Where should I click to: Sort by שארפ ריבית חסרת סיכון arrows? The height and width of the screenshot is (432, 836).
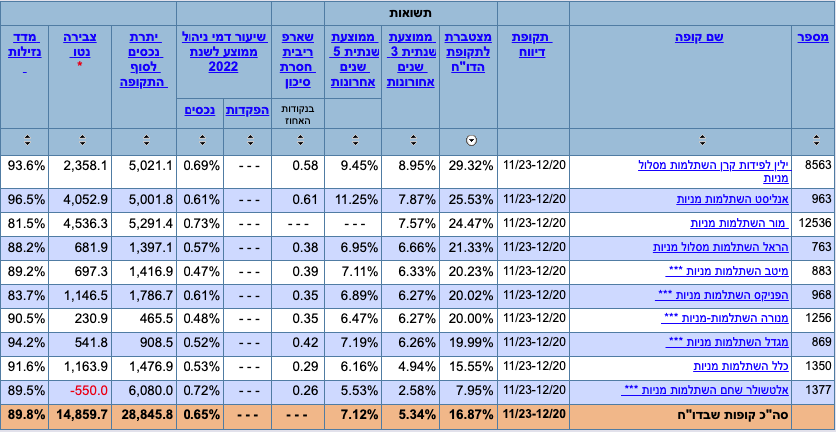(300, 141)
